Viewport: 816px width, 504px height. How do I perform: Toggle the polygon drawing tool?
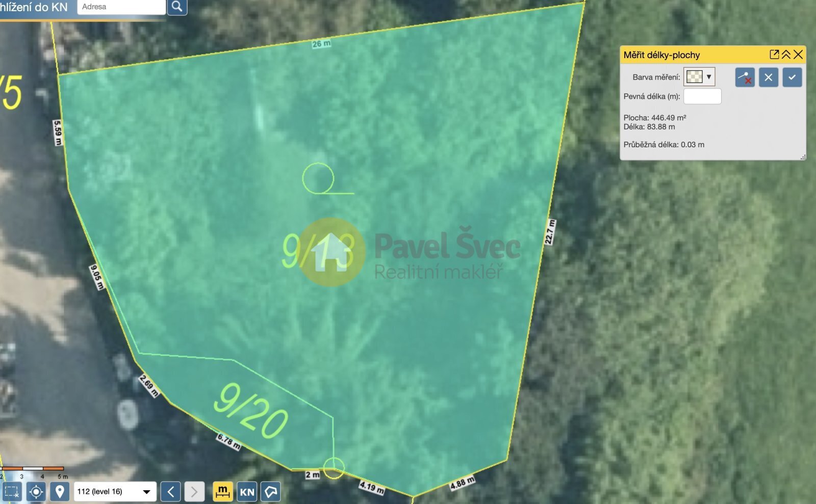tap(271, 492)
